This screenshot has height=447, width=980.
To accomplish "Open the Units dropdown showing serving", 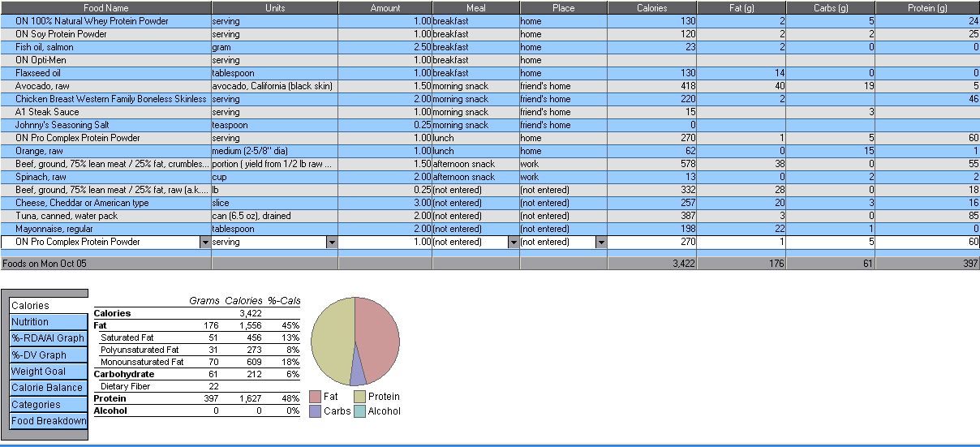I will coord(332,242).
